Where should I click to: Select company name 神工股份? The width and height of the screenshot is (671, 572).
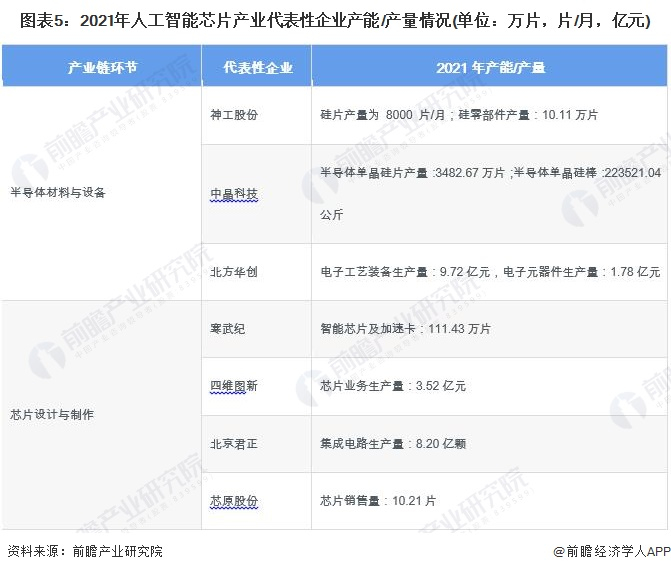coord(234,115)
